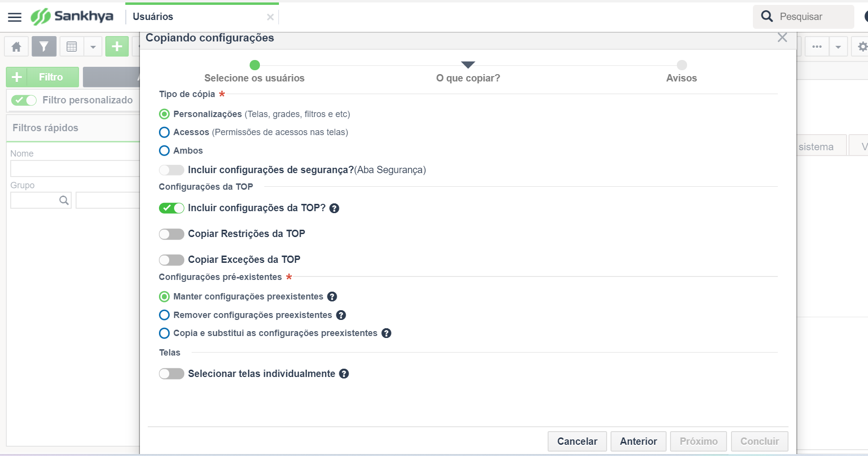868x456 pixels.
Task: Open dropdown arrow beside more options
Action: (838, 47)
